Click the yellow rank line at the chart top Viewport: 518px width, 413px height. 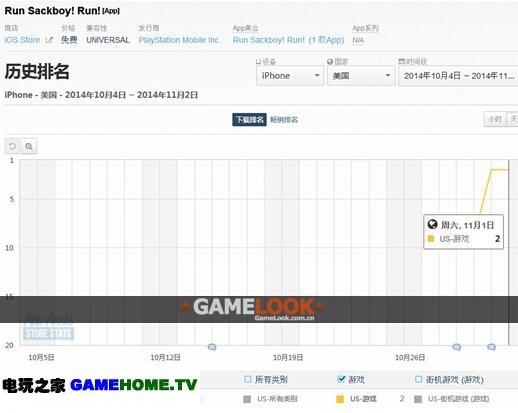coord(500,170)
